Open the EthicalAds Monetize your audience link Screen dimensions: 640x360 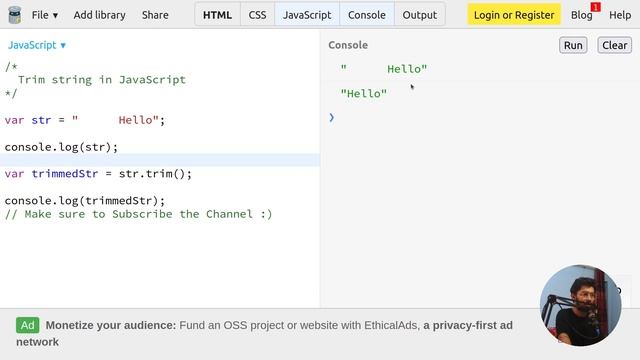[x=264, y=333]
